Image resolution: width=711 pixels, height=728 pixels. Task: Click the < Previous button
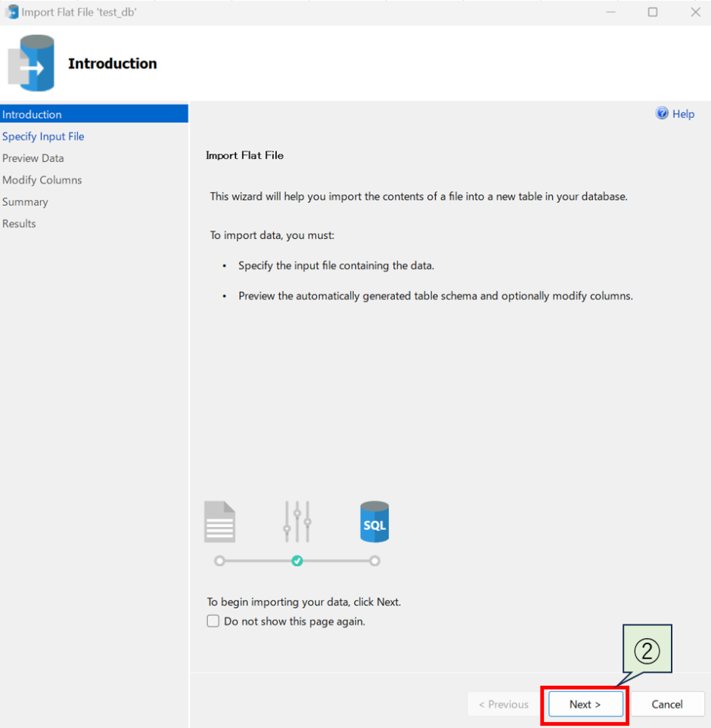[x=504, y=704]
